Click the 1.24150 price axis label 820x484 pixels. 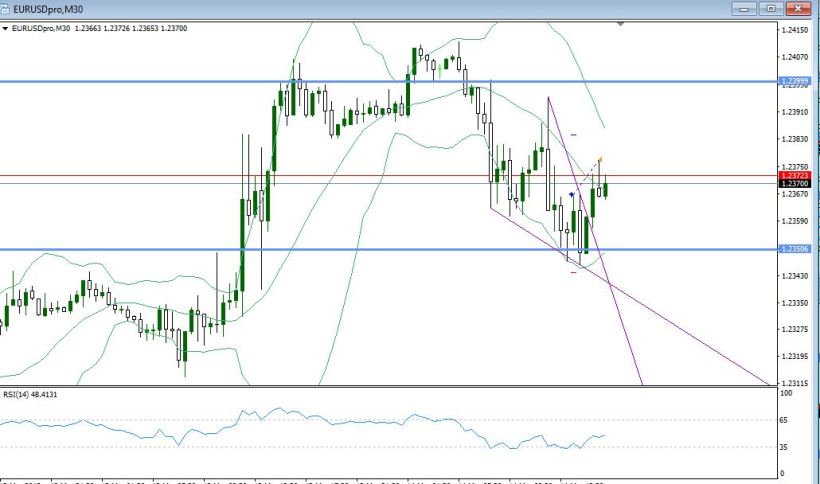click(x=795, y=30)
